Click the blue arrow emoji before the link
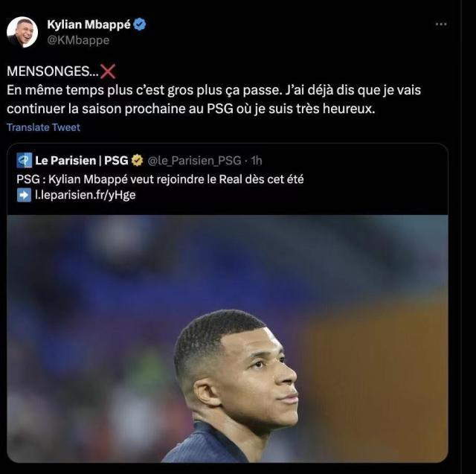476x474 pixels. tap(24, 195)
